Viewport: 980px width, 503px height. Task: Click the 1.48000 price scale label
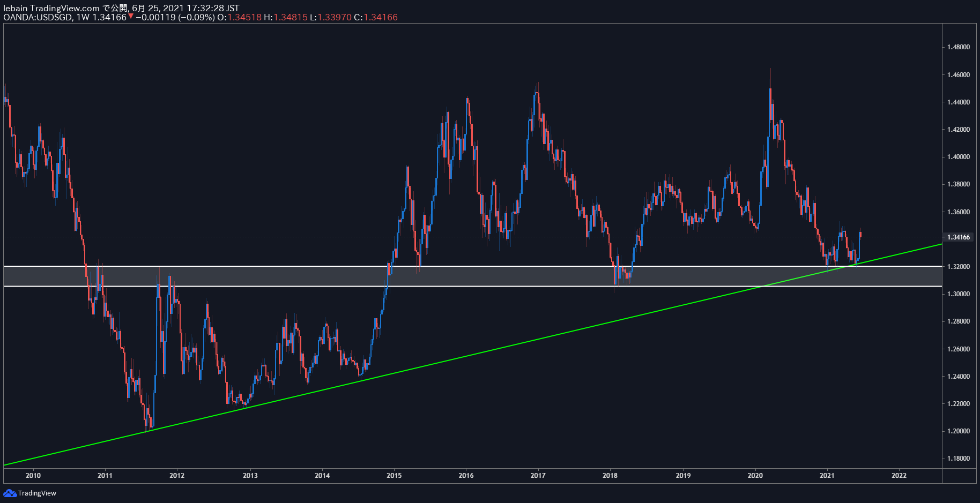click(959, 47)
